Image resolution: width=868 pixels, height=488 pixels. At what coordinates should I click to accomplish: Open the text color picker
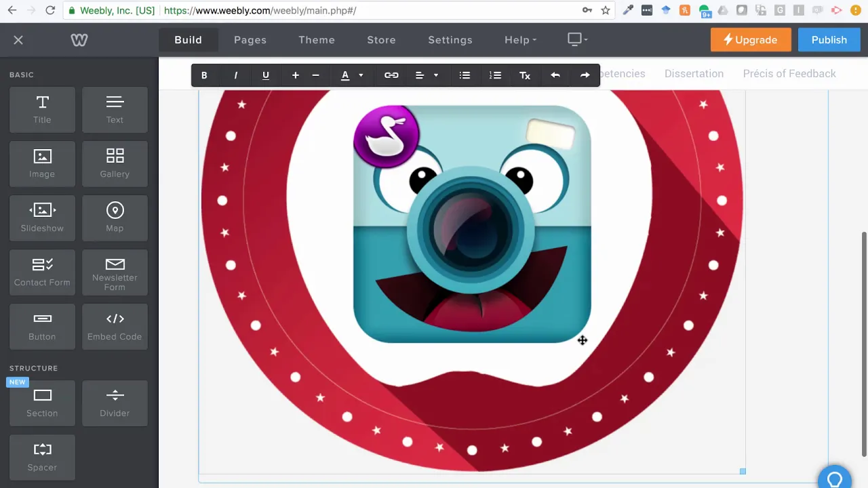[345, 75]
